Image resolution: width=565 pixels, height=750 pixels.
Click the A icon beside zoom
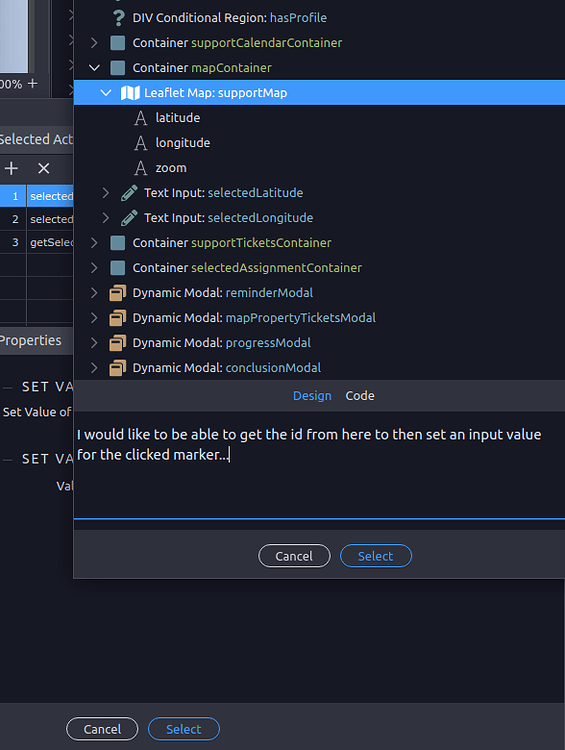pos(141,168)
